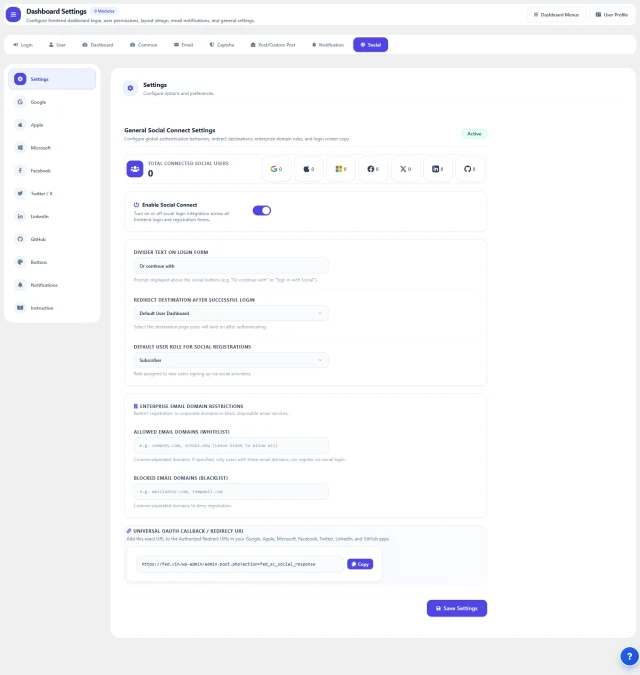This screenshot has width=640, height=675.
Task: Click the LinkedIn connected users counter
Action: click(438, 169)
